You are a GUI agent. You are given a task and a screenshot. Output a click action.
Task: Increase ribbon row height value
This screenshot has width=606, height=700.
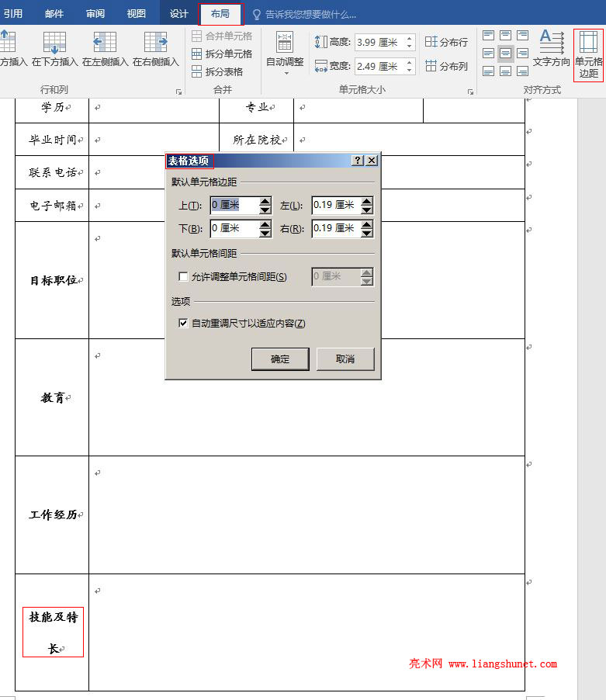[409, 39]
